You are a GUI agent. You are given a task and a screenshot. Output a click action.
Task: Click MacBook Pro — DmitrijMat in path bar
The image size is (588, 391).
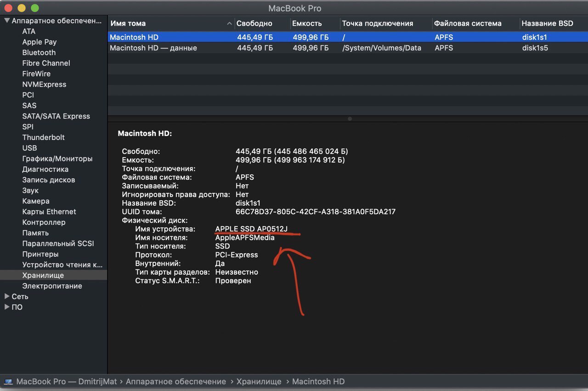click(x=66, y=381)
